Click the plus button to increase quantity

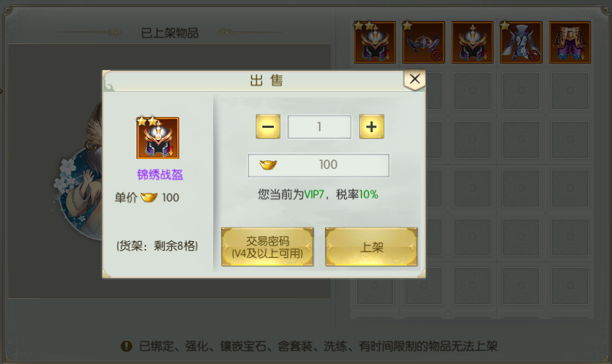tap(371, 126)
